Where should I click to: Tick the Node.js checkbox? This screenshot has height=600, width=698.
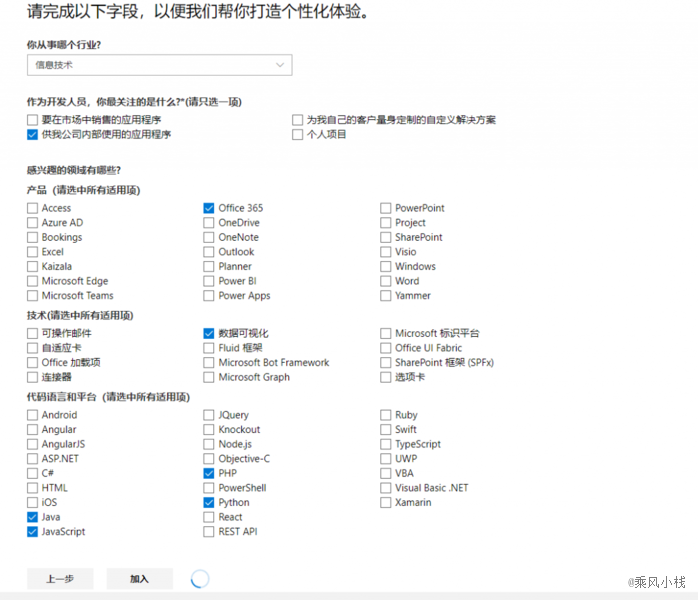click(208, 444)
